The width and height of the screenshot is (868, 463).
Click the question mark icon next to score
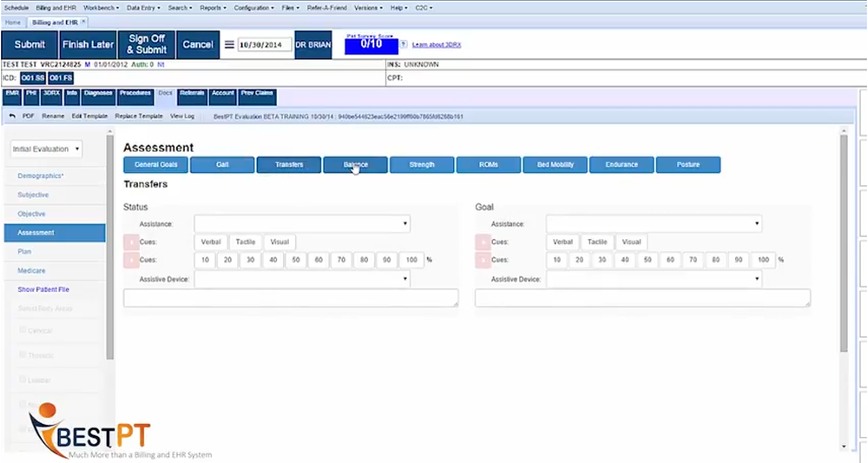(404, 44)
